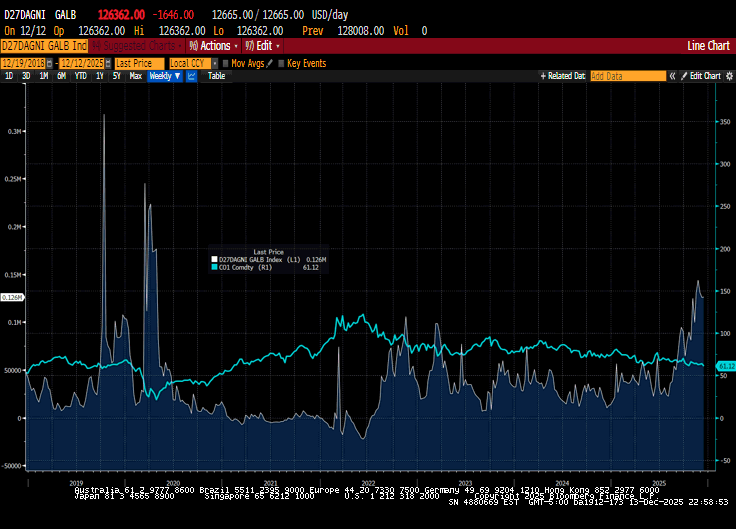The height and width of the screenshot is (529, 736).
Task: Click the white D27DAGNI legend marker
Action: tap(215, 259)
